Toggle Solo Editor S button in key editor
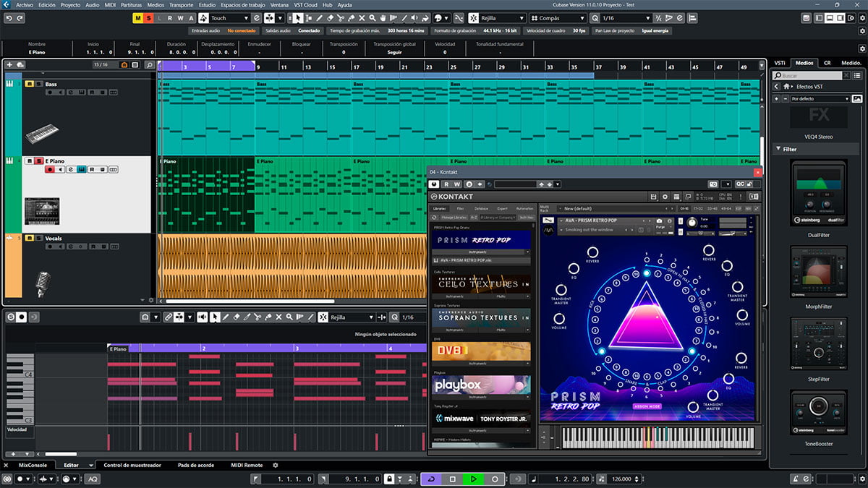The image size is (868, 488). (12, 317)
